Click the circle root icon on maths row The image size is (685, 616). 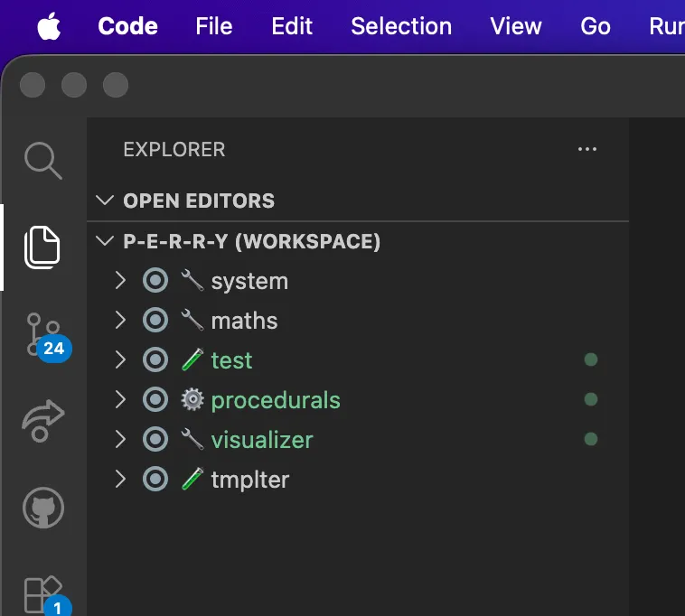(155, 320)
